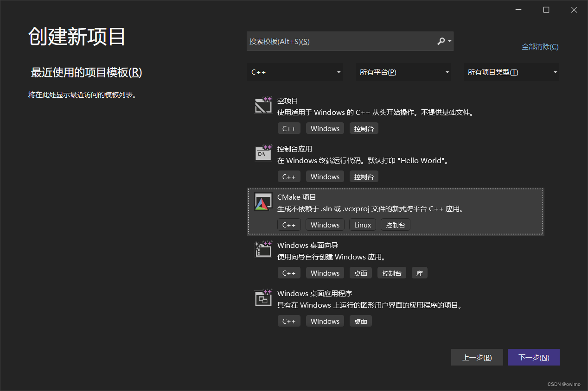Click the C++ tag under 空项目
588x391 pixels.
click(x=289, y=128)
